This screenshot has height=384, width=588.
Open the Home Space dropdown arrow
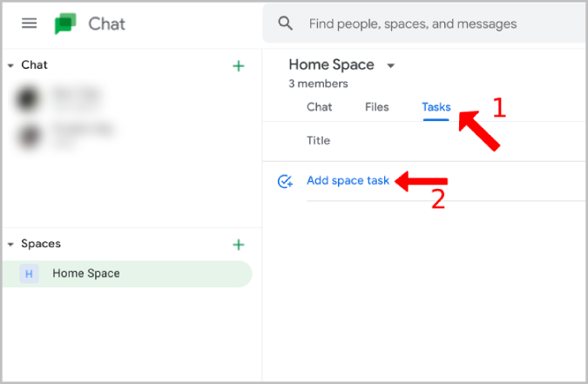[391, 65]
